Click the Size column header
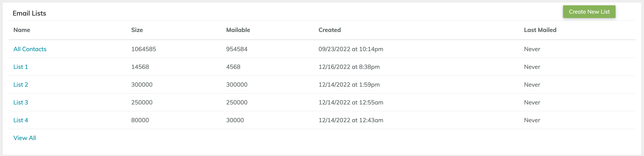Screen dimensions: 644x156 click(x=137, y=30)
